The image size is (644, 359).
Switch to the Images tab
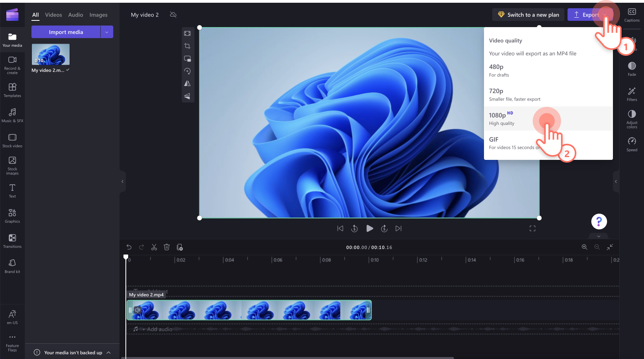click(x=98, y=15)
